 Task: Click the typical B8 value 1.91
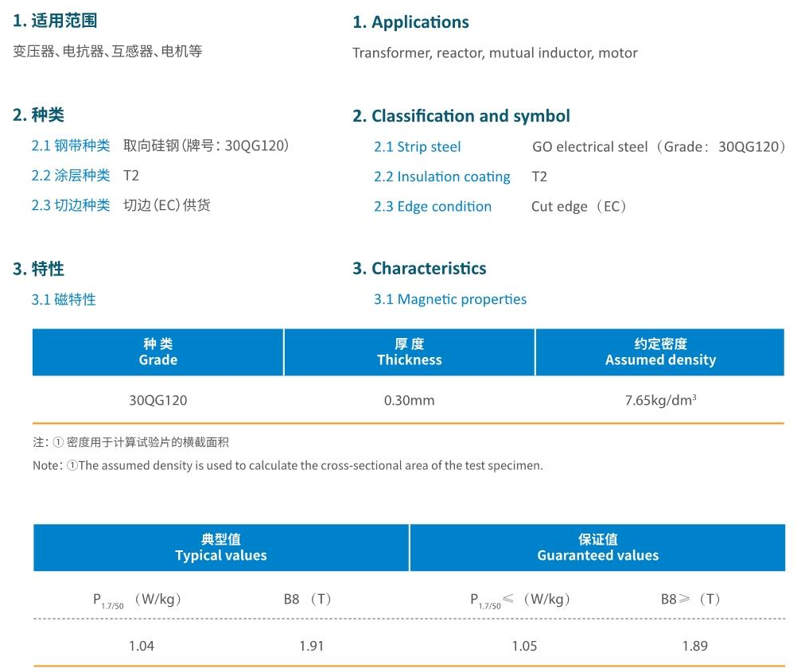312,646
